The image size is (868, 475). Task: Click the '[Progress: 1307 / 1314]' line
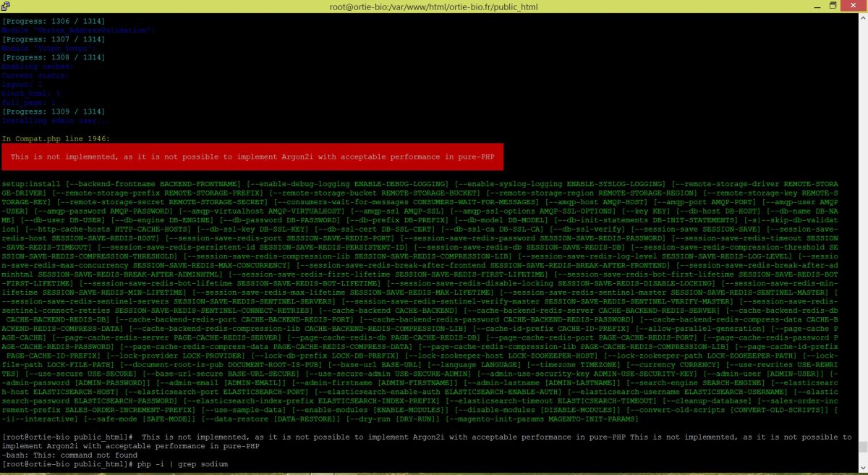tap(54, 39)
